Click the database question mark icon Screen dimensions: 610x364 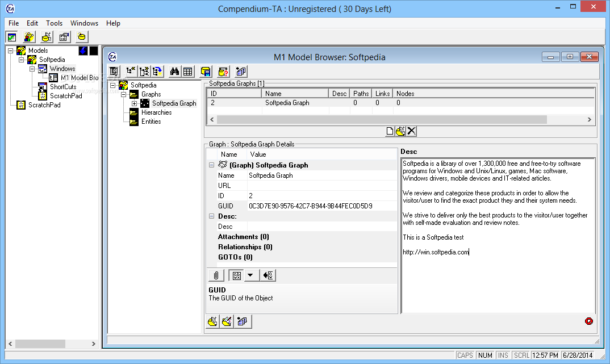pos(223,71)
